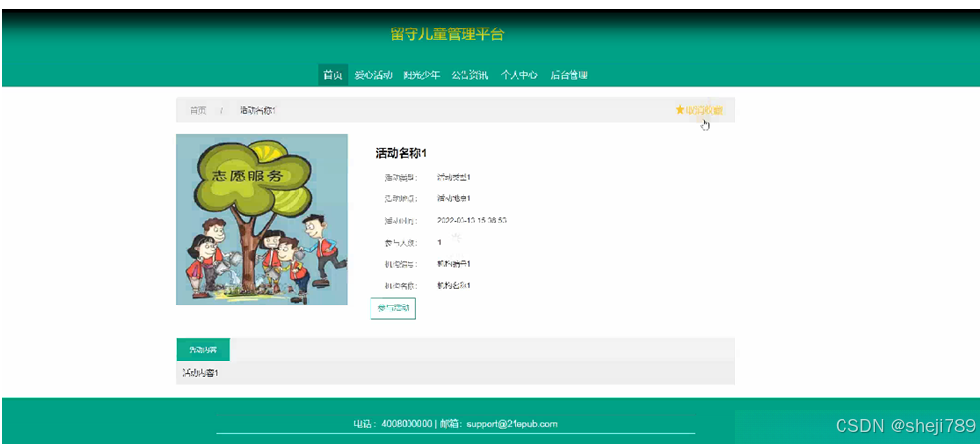
Task: Select the 活动内容 tab
Action: [202, 350]
